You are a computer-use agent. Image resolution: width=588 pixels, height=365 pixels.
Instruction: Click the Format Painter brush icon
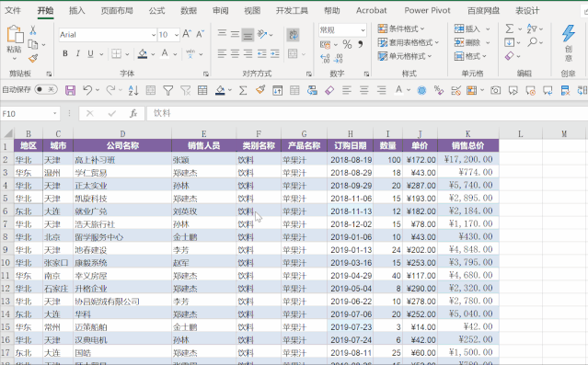[33, 59]
